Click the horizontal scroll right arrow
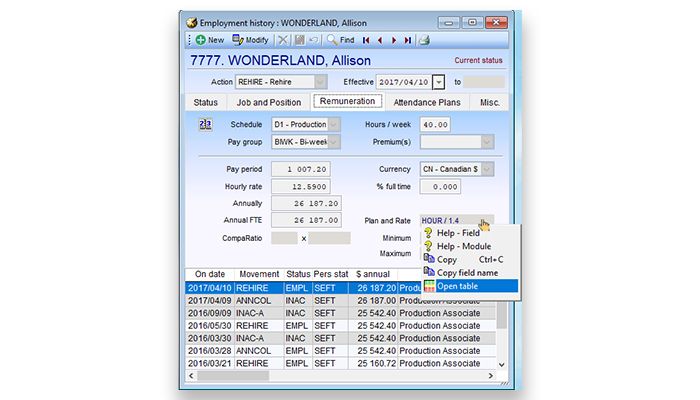 [x=491, y=375]
